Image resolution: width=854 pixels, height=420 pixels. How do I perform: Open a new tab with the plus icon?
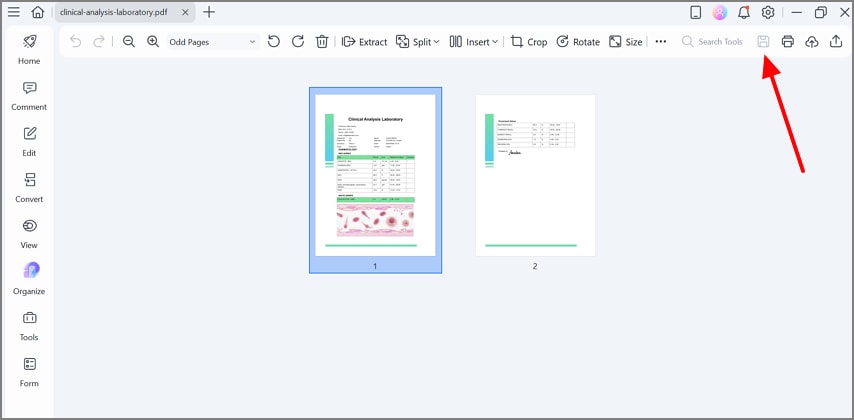coord(209,12)
